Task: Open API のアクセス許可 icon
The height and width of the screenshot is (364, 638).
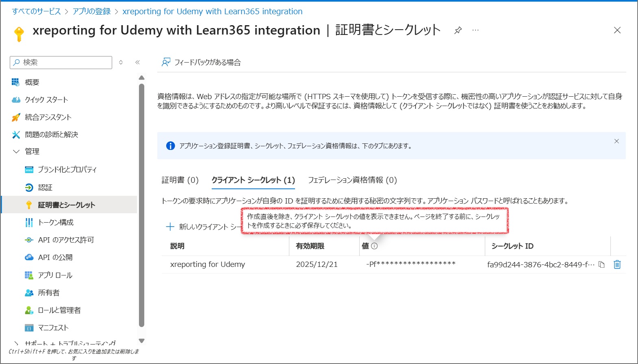Action: [29, 240]
